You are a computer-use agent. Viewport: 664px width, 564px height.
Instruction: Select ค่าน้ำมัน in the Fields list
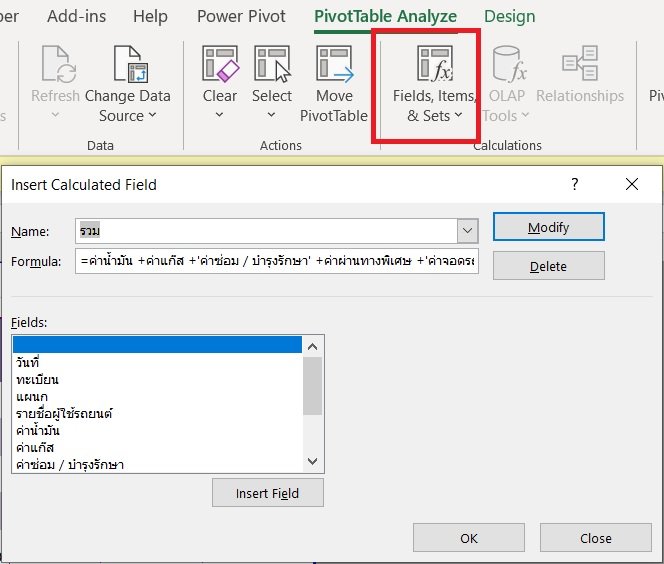pyautogui.click(x=38, y=430)
